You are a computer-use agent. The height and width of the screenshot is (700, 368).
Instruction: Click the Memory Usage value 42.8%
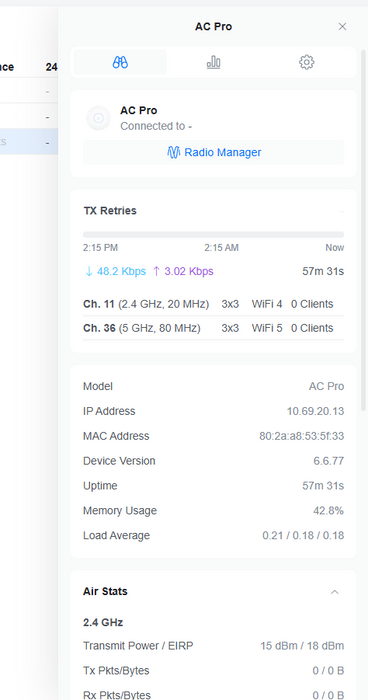click(x=329, y=511)
